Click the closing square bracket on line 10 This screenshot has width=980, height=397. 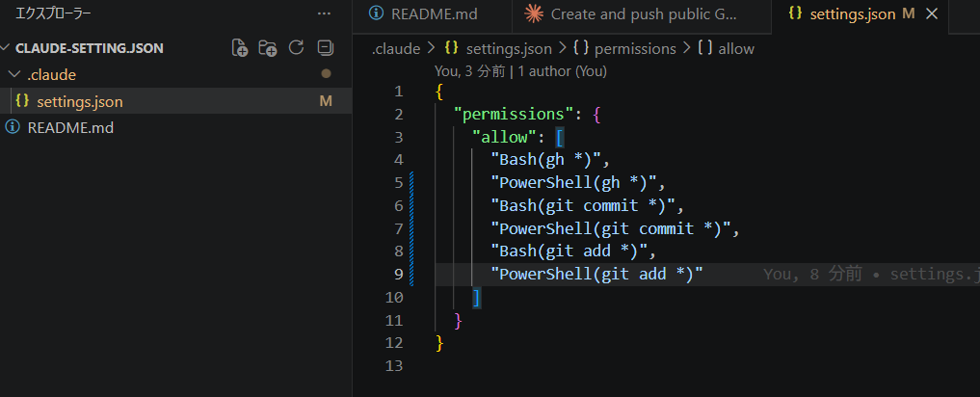pyautogui.click(x=477, y=298)
